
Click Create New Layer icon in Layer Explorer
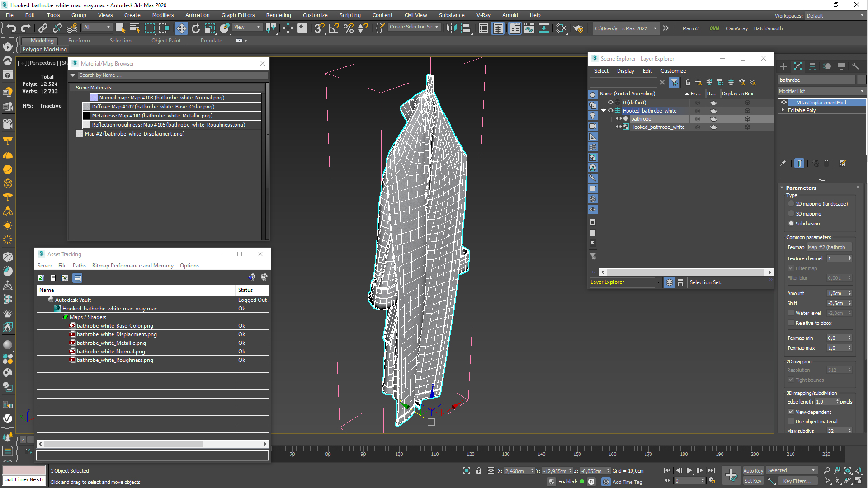698,82
